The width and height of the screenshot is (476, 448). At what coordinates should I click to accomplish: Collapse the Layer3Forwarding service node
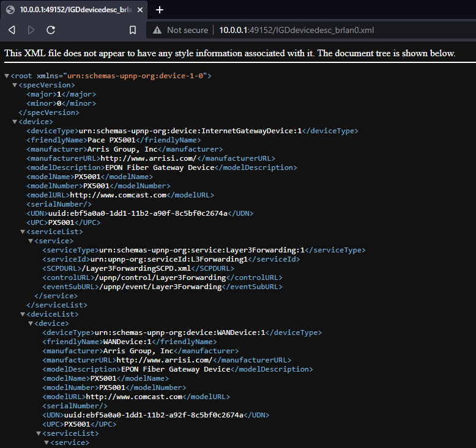[31, 241]
